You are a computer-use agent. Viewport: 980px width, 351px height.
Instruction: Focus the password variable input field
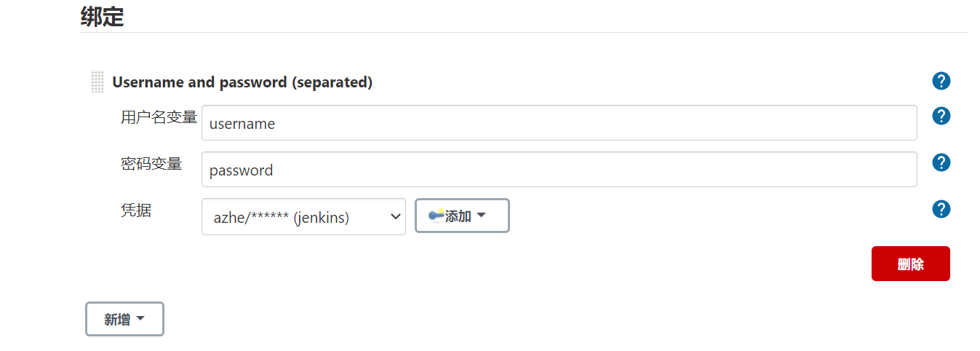559,170
